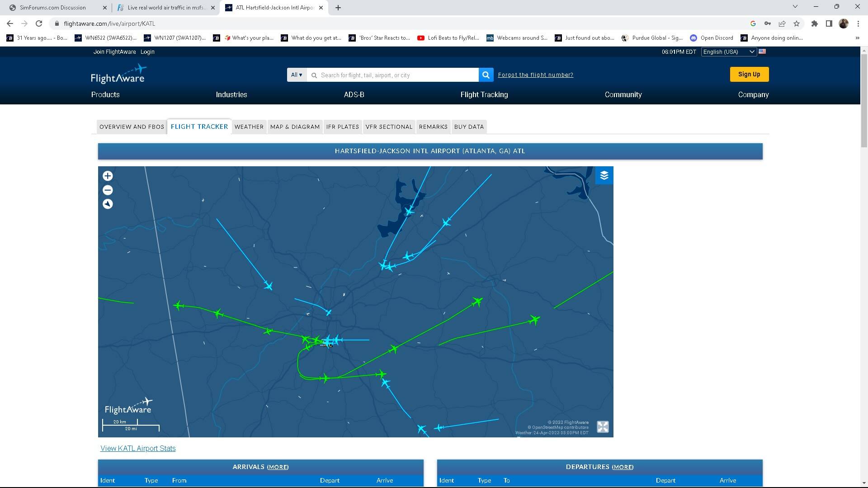Open the map layers menu
This screenshot has height=488, width=868.
point(604,175)
